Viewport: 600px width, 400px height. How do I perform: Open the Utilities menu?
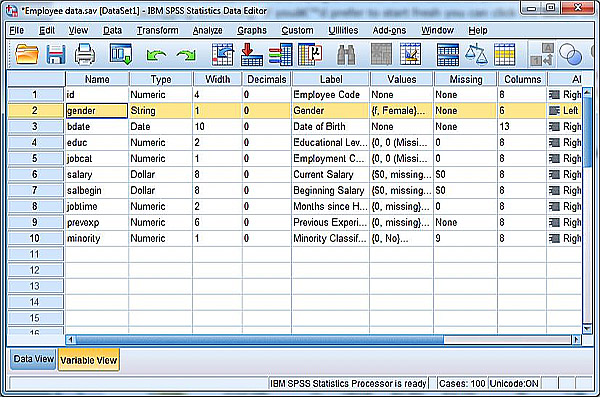(x=343, y=30)
